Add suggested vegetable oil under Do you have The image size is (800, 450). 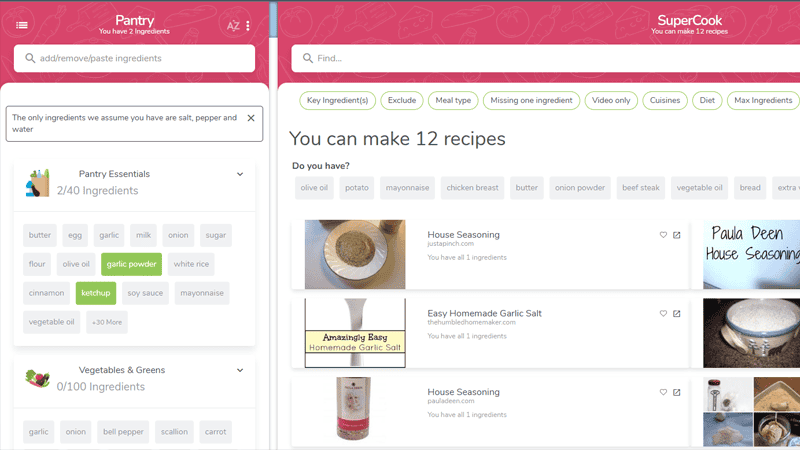tap(699, 188)
